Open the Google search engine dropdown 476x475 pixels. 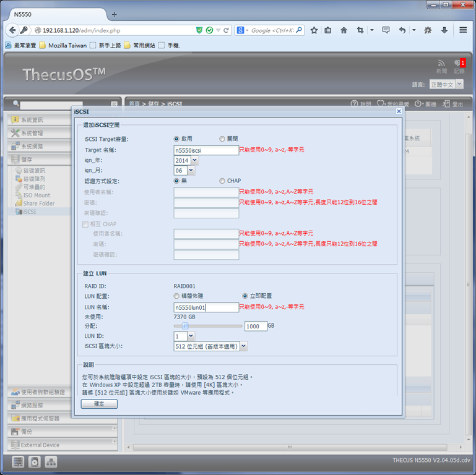point(248,30)
